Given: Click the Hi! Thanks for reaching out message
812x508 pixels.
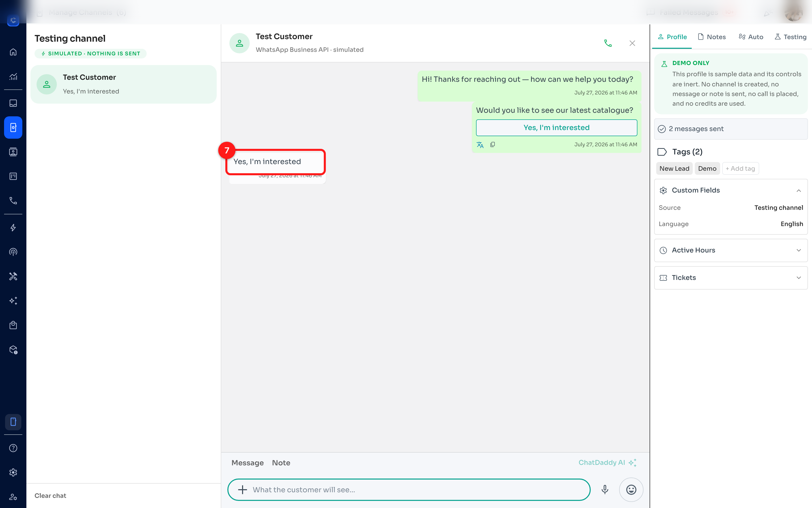Looking at the screenshot, I should 529,86.
